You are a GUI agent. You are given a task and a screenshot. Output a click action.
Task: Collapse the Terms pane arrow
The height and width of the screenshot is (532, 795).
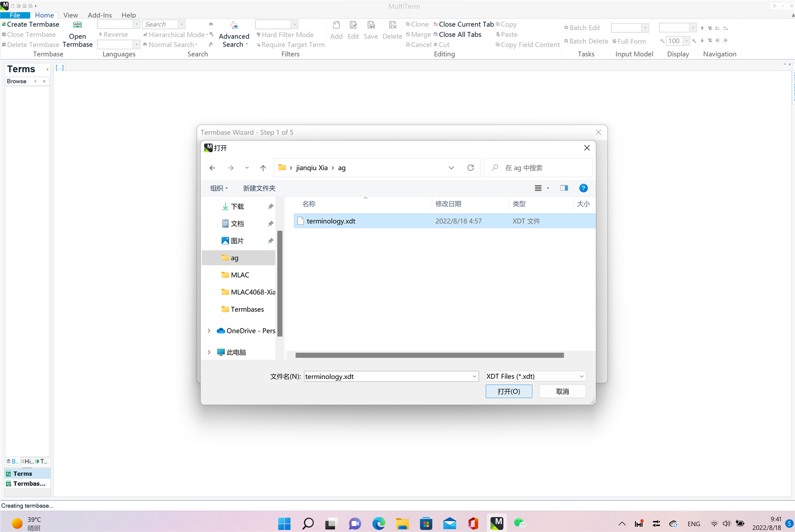47,70
